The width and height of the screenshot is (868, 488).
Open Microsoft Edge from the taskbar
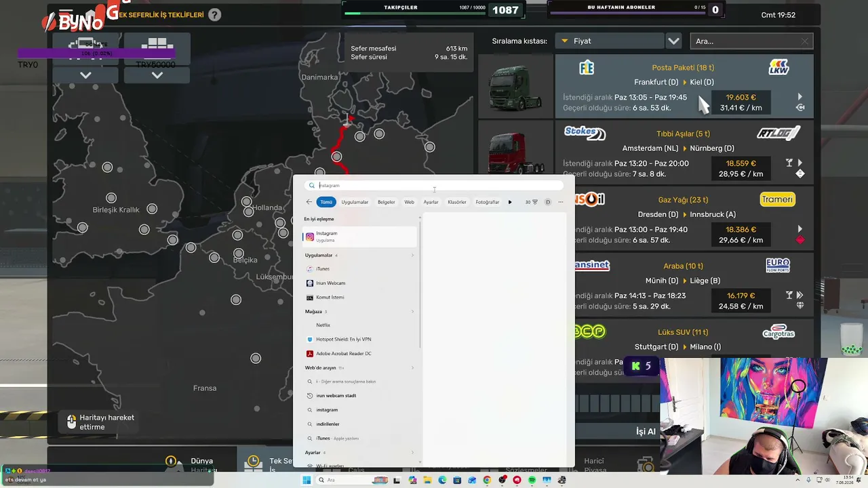click(x=442, y=481)
